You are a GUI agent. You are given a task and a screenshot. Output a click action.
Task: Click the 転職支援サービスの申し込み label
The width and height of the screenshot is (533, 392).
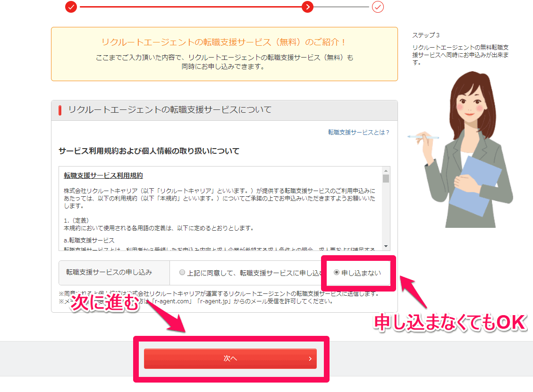109,272
